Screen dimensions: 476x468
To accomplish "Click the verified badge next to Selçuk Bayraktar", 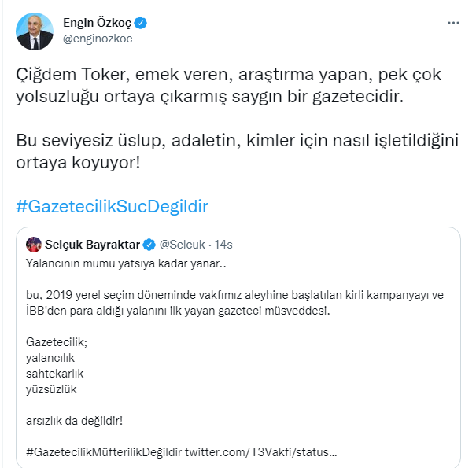I will coord(149,245).
